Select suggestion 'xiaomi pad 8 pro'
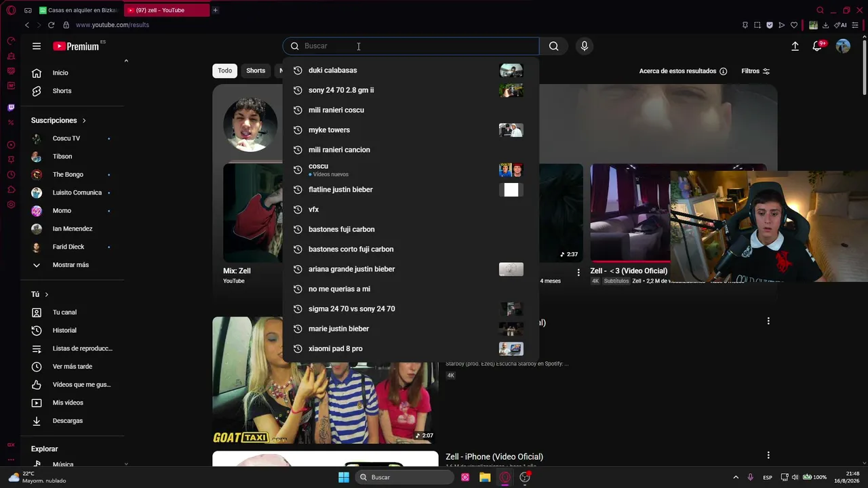The height and width of the screenshot is (488, 868). (x=410, y=348)
